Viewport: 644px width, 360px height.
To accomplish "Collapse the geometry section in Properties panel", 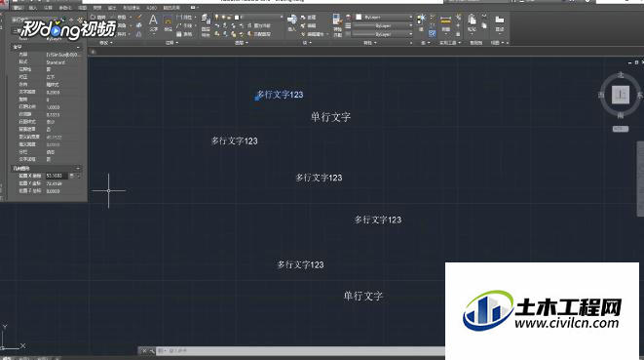I will (x=78, y=168).
